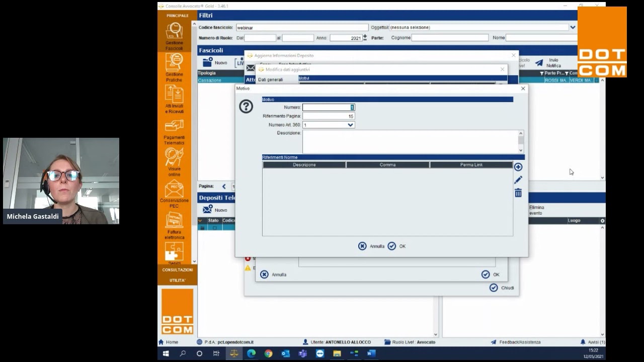Click Invio Notifica in Fascicoli toolbar
This screenshot has width=644, height=362.
click(548, 63)
